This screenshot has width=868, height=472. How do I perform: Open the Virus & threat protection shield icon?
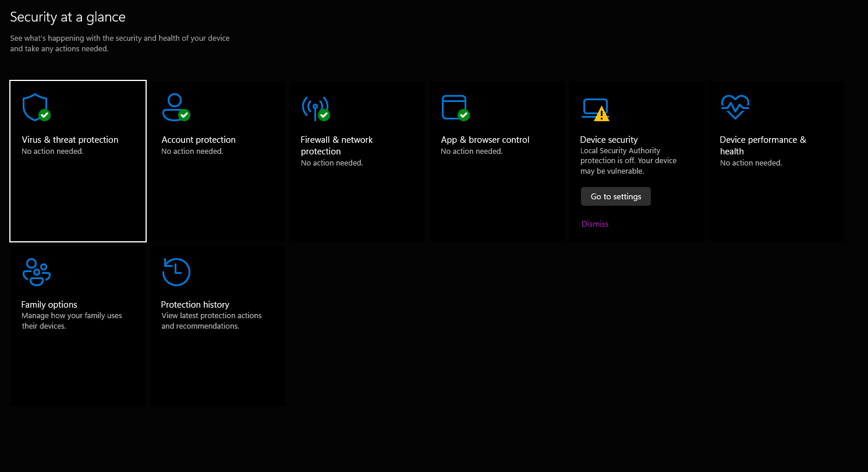click(36, 107)
